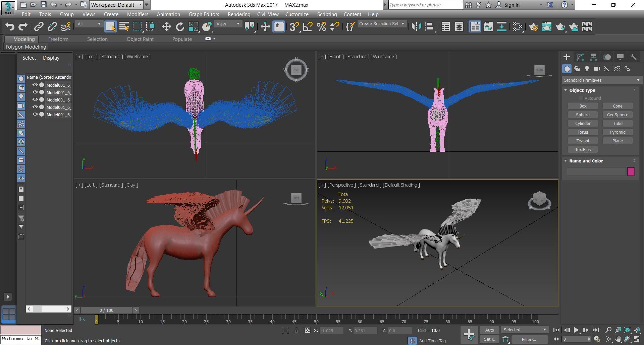Screen dimensions: 644x345
Task: Click the Render Production teapot icon
Action: pyautogui.click(x=560, y=27)
